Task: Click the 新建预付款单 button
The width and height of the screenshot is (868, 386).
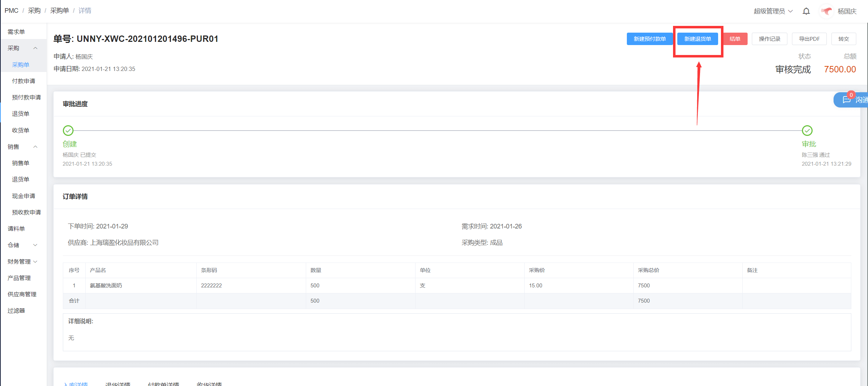Action: pyautogui.click(x=649, y=39)
